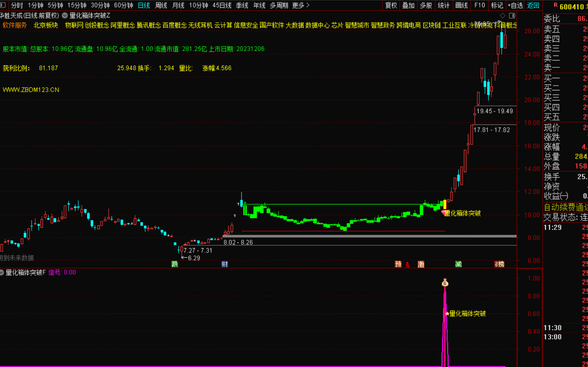Click the money bag signal icon
The height and width of the screenshot is (367, 588).
(445, 283)
